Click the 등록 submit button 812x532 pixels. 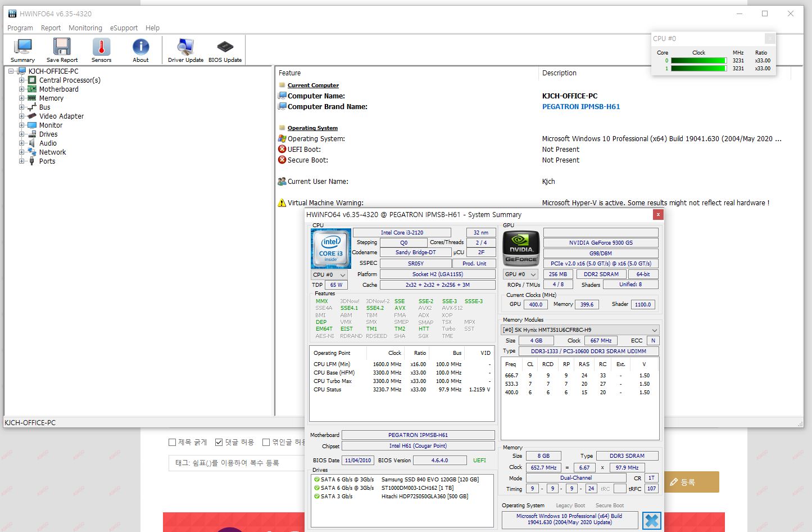coord(691,482)
